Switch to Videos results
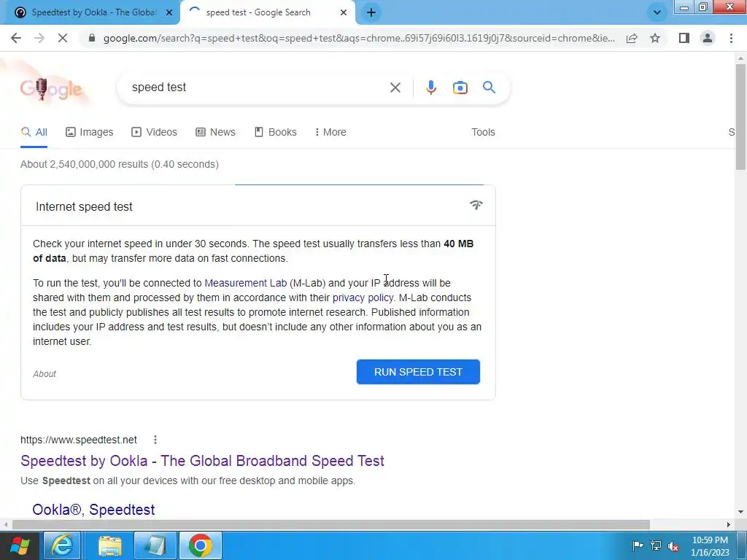 coord(155,133)
